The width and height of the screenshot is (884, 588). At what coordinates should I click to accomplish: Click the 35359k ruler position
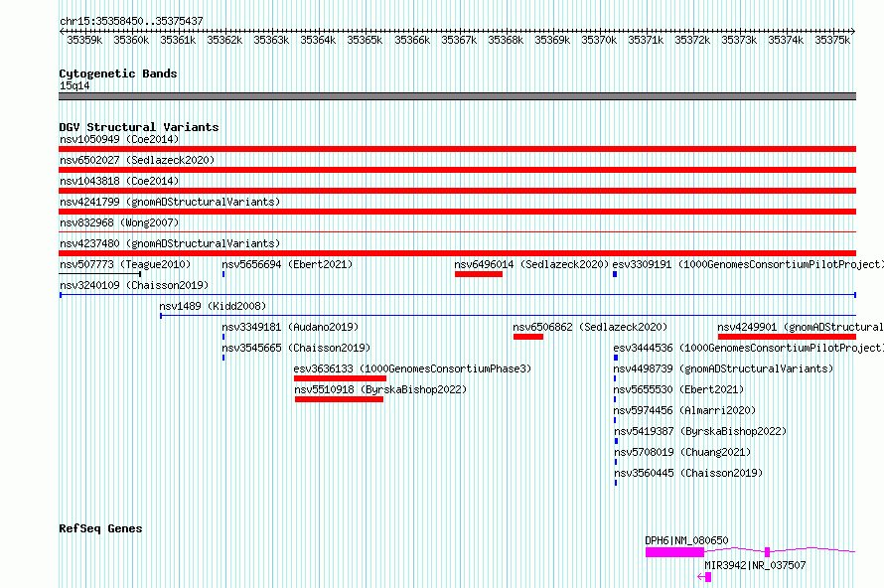(x=84, y=40)
